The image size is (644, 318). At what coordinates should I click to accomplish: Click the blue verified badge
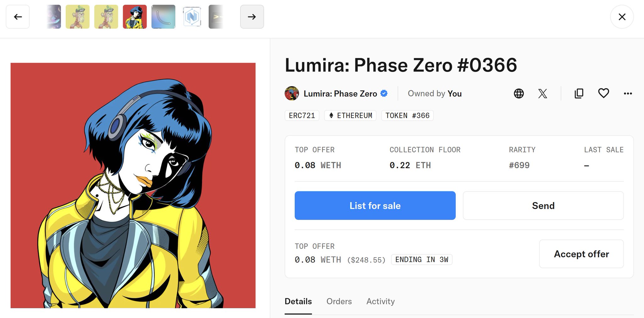[x=384, y=94]
